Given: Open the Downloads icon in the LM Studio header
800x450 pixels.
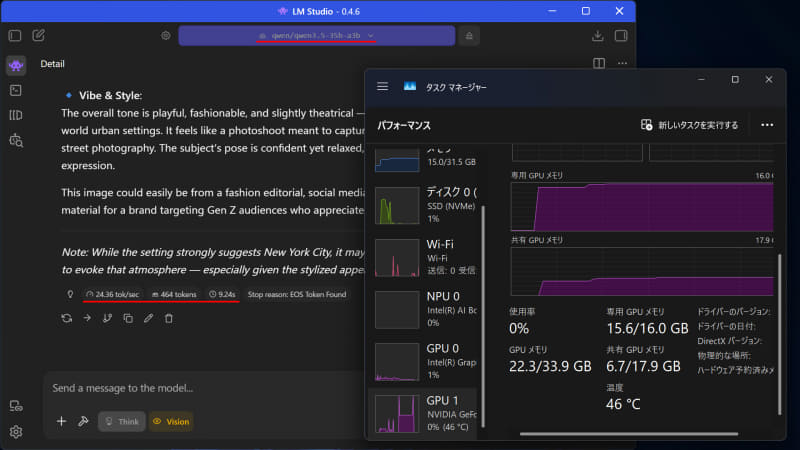Looking at the screenshot, I should pyautogui.click(x=597, y=36).
